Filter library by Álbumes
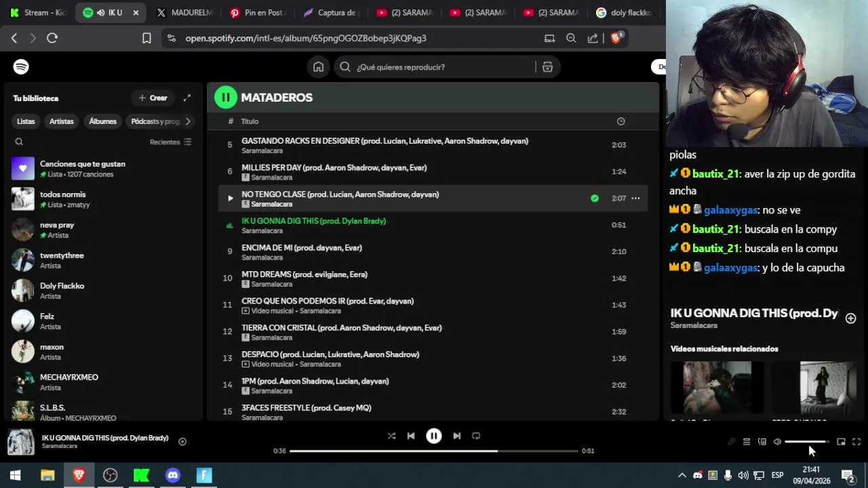The height and width of the screenshot is (488, 868). (x=103, y=121)
